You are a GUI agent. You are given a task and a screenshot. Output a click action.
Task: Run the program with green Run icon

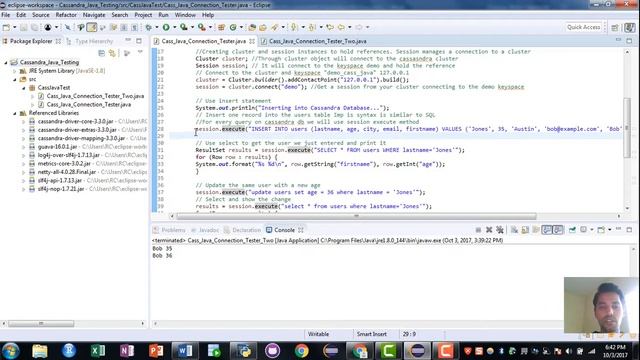[x=166, y=27]
